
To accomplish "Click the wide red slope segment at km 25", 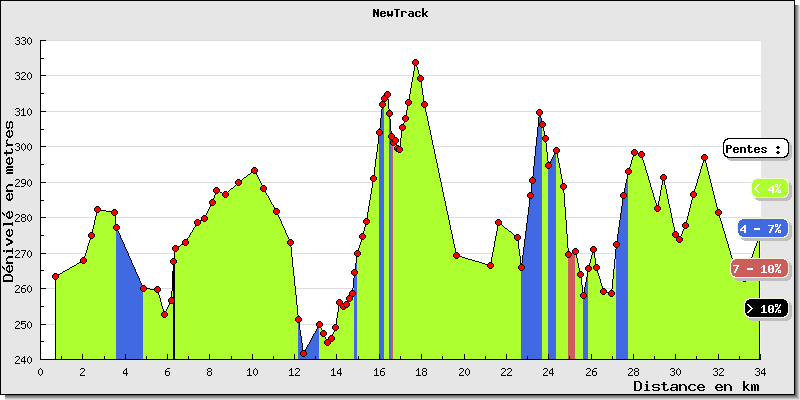I will click(571, 310).
